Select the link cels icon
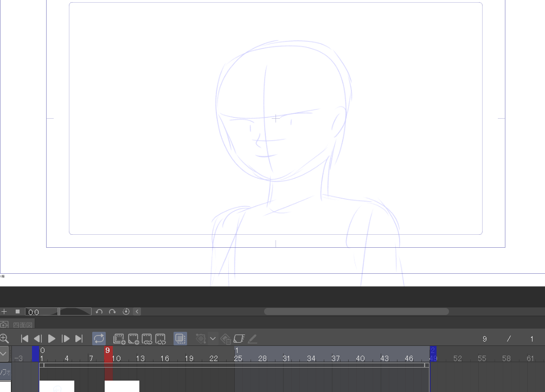 tap(146, 338)
